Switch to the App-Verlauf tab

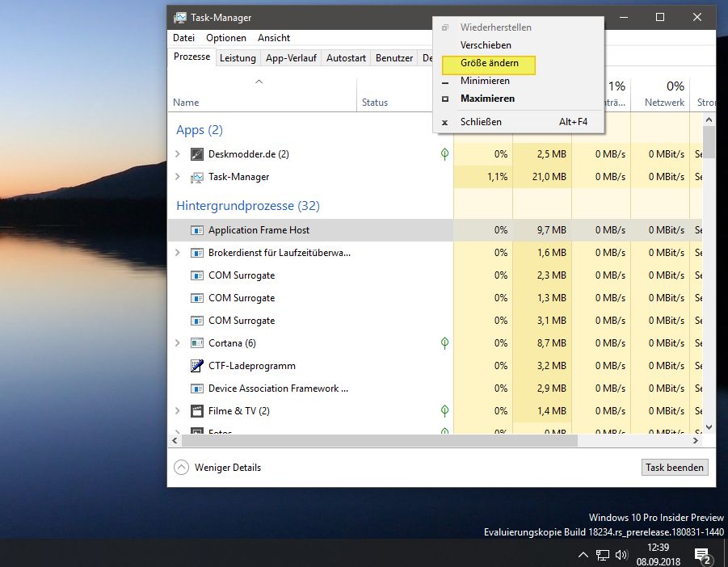[x=291, y=58]
